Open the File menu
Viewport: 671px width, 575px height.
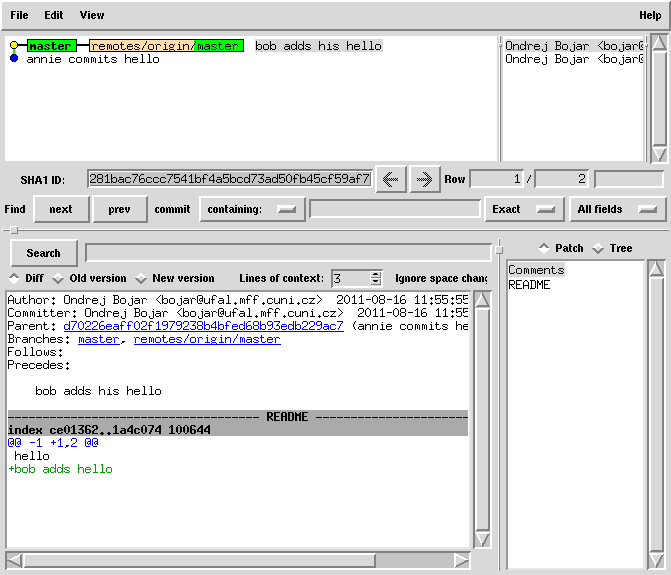19,16
